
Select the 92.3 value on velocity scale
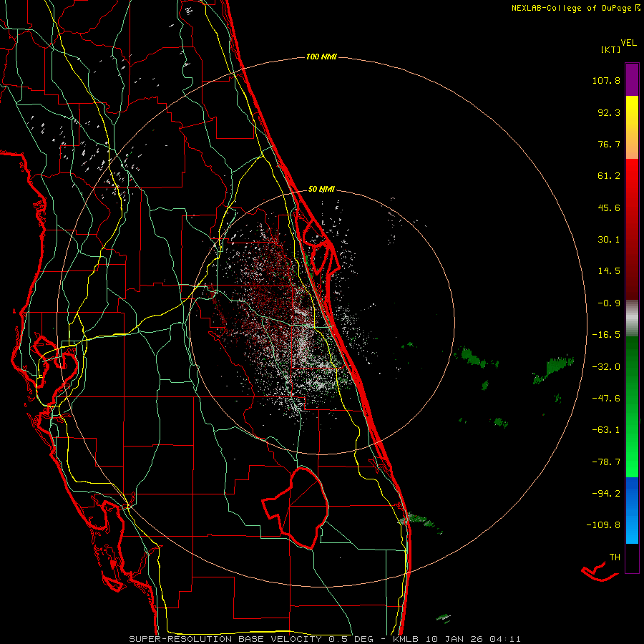609,112
